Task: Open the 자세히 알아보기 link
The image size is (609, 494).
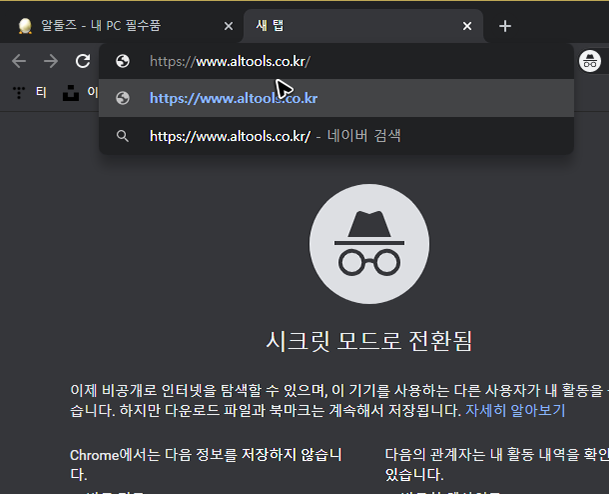Action: coord(515,410)
